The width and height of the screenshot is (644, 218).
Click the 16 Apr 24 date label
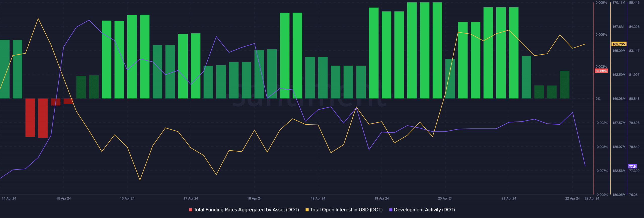(x=127, y=198)
